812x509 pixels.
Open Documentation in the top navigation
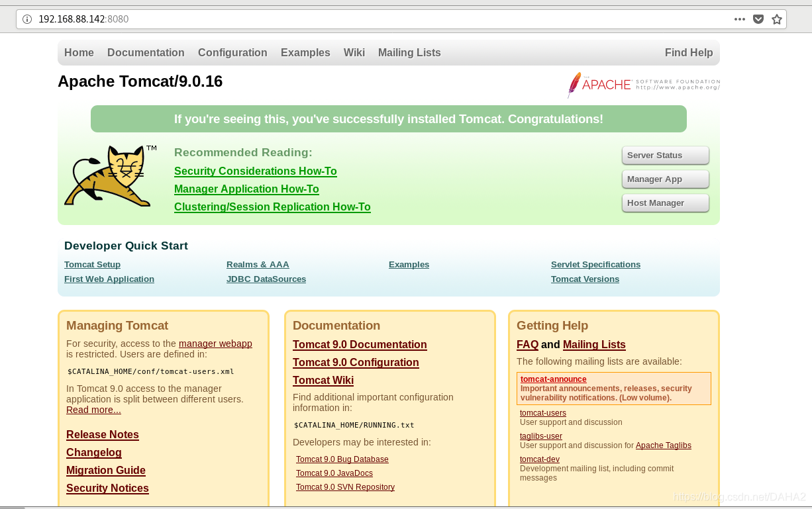coord(146,52)
